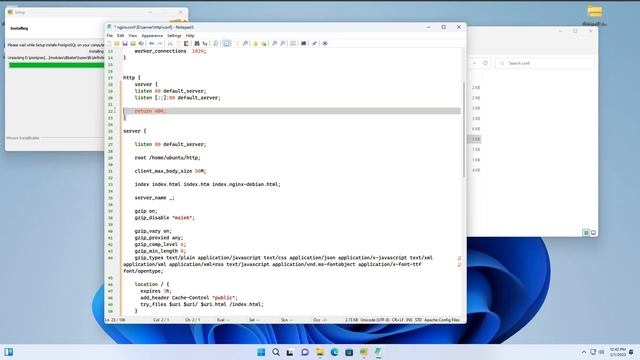Click the Copy icon in Notepad3 toolbar
The width and height of the screenshot is (640, 360).
[x=178, y=43]
